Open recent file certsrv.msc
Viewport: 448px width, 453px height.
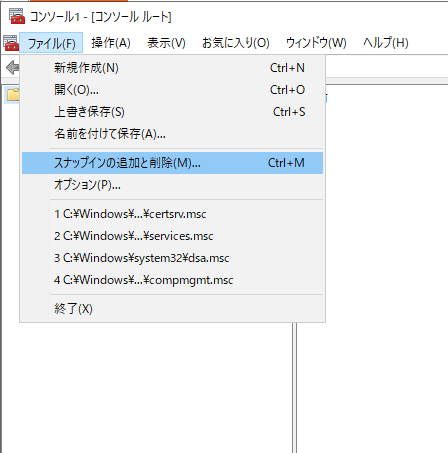tap(172, 214)
